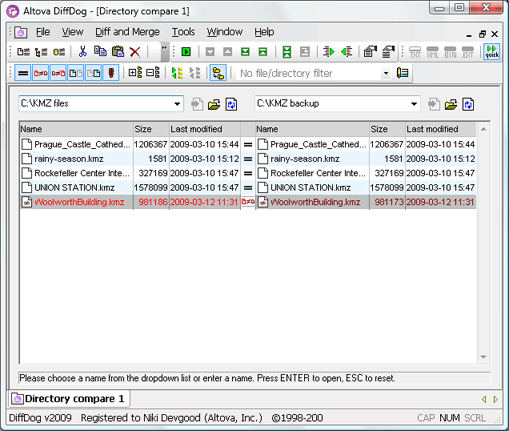Viewport: 509px width, 431px height.
Task: Browse folder icon for right directory
Action: click(x=451, y=104)
